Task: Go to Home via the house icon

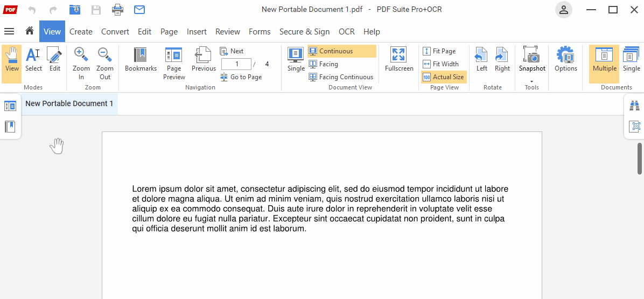Action: [29, 31]
